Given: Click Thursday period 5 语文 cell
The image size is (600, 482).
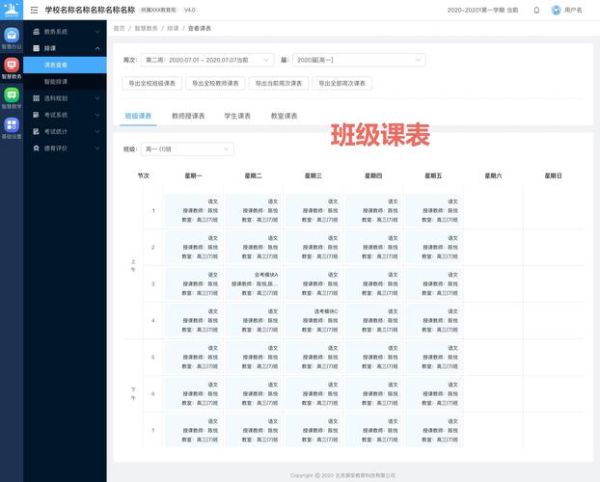Looking at the screenshot, I should (x=373, y=357).
